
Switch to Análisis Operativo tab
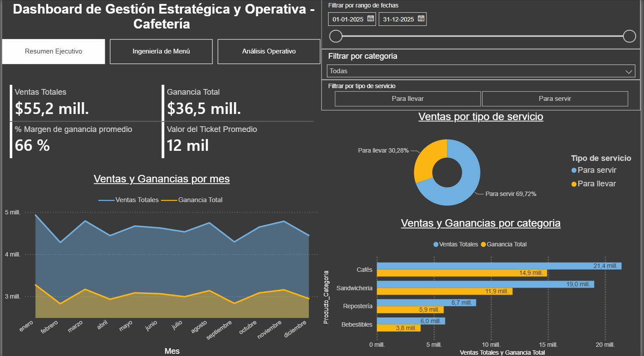(x=269, y=51)
